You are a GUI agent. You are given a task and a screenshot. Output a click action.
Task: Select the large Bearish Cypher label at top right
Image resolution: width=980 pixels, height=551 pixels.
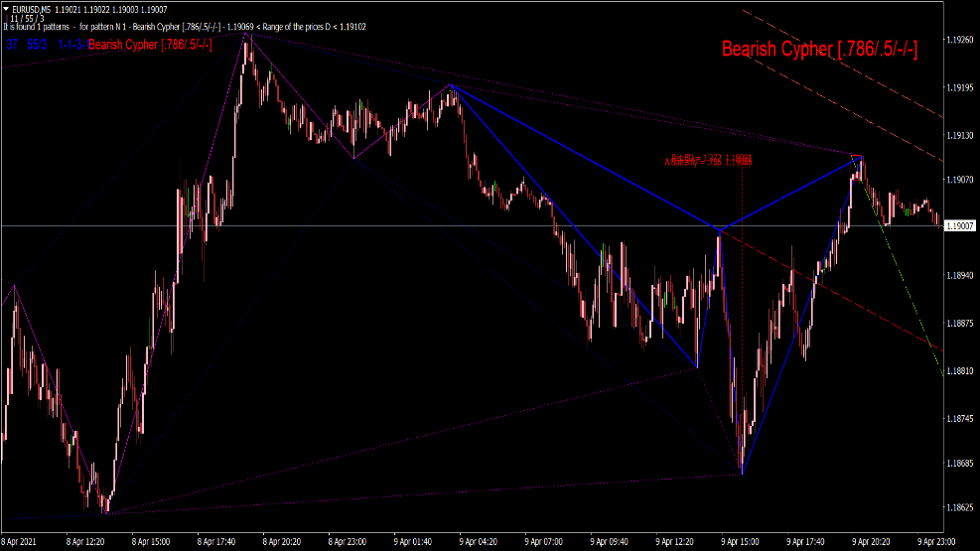pyautogui.click(x=818, y=49)
